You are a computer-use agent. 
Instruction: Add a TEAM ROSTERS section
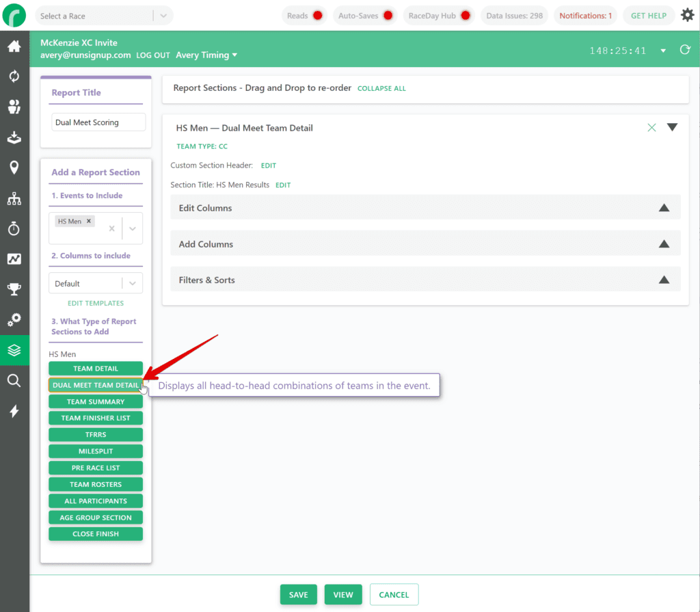tap(96, 484)
